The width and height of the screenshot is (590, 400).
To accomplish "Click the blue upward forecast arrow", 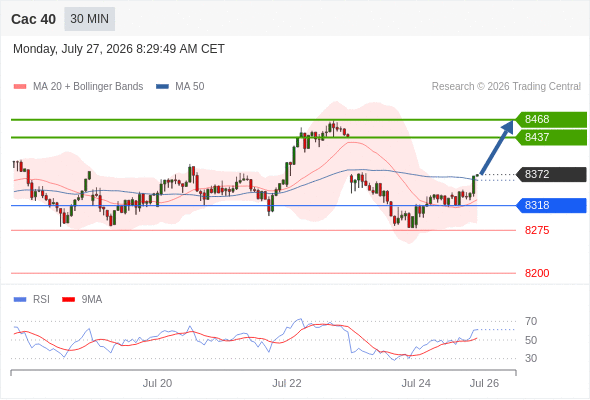I will point(497,147).
